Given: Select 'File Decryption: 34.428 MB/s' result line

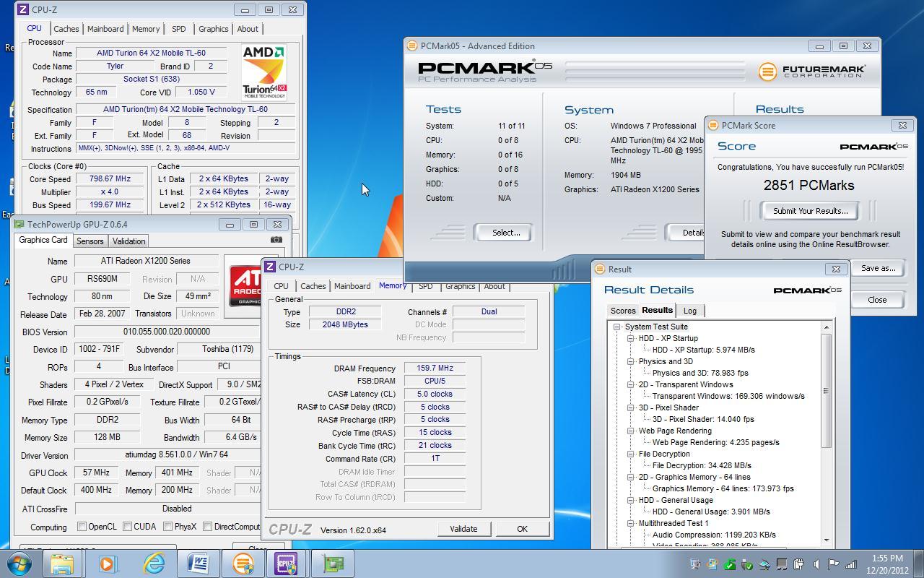Looking at the screenshot, I should tap(702, 465).
